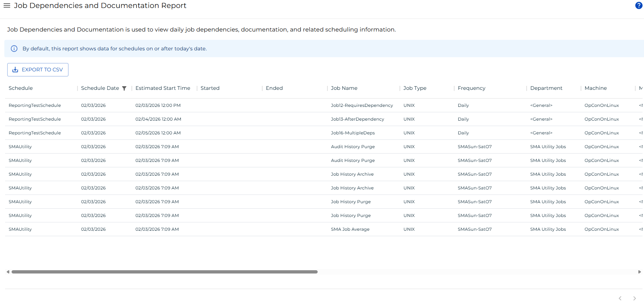Click the 02/04/2026 12:00 AM start time

coord(158,119)
